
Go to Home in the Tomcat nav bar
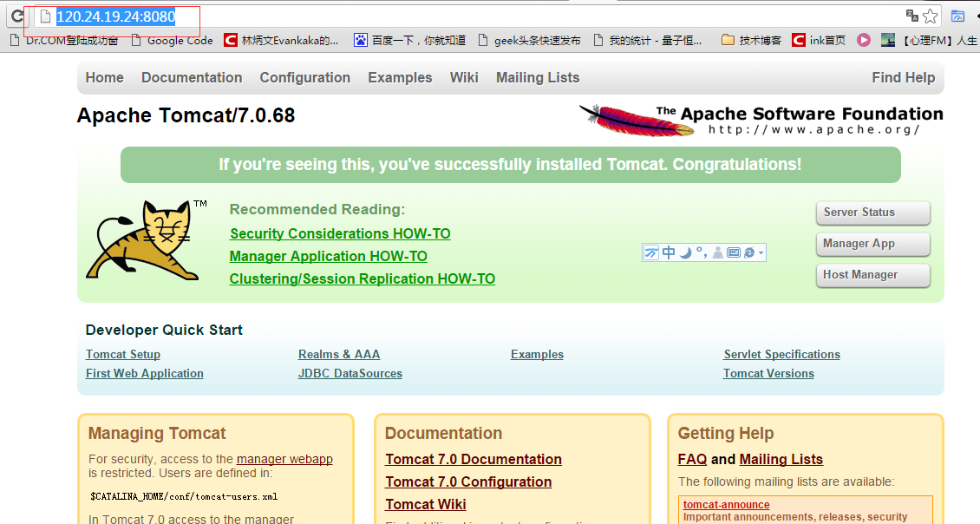[x=104, y=77]
